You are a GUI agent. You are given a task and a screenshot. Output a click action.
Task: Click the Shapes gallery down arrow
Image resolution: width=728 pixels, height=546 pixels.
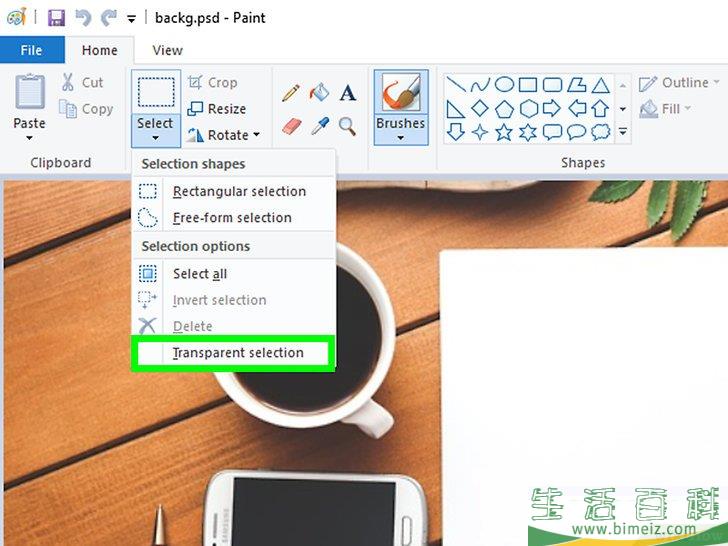tap(623, 109)
